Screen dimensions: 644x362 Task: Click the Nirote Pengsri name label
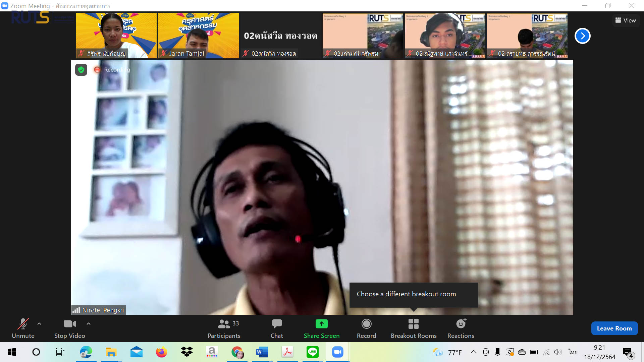point(99,310)
